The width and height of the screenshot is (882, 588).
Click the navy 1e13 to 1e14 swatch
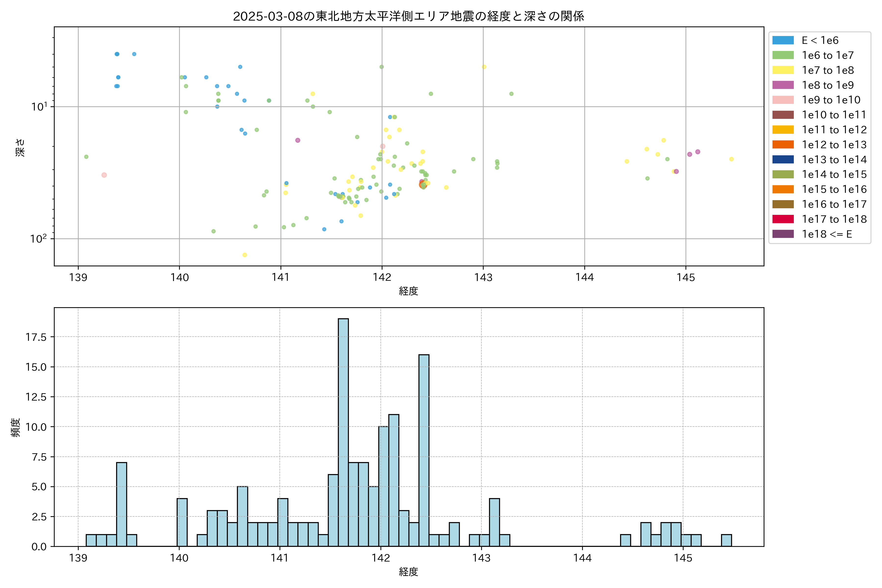click(783, 159)
